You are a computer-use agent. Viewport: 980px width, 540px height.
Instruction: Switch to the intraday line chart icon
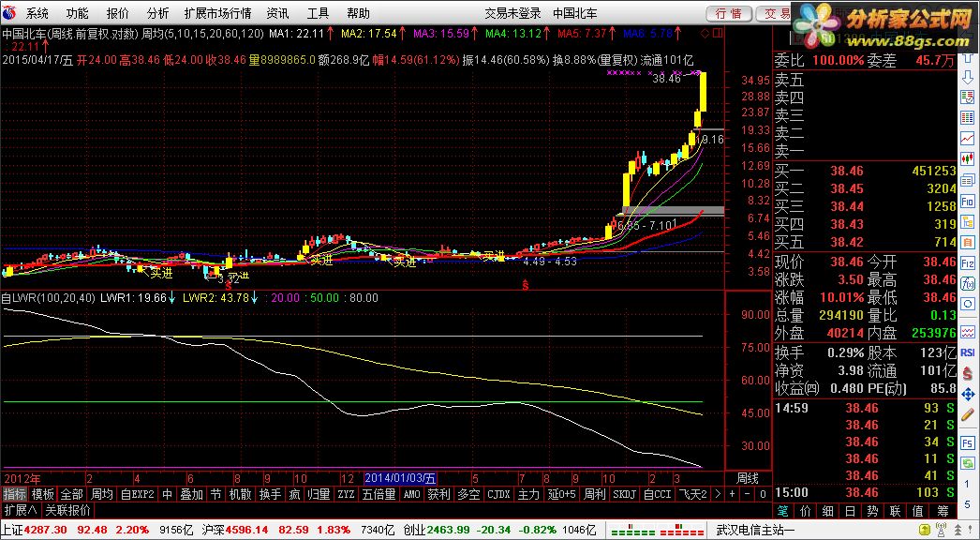(x=968, y=137)
